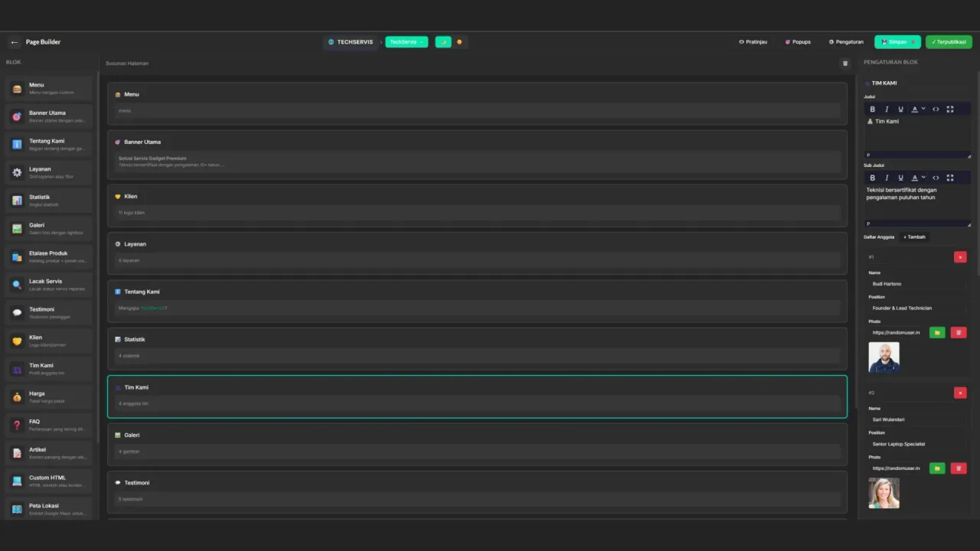Add the Kilen handshake block from sidebar
This screenshot has width=980, height=551.
tap(49, 341)
